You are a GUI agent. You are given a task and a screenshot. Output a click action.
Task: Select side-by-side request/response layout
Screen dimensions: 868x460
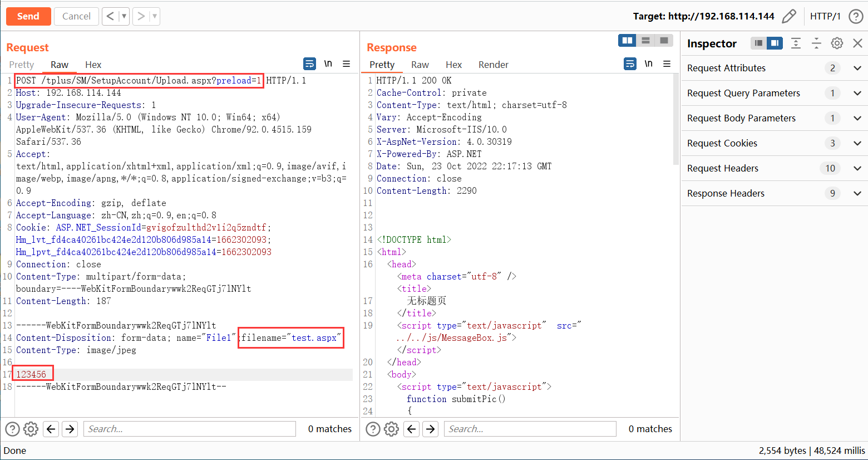[x=627, y=41]
